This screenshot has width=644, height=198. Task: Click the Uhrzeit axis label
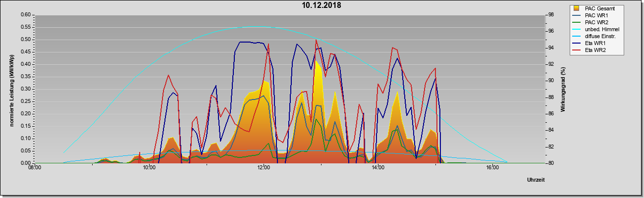click(x=536, y=181)
